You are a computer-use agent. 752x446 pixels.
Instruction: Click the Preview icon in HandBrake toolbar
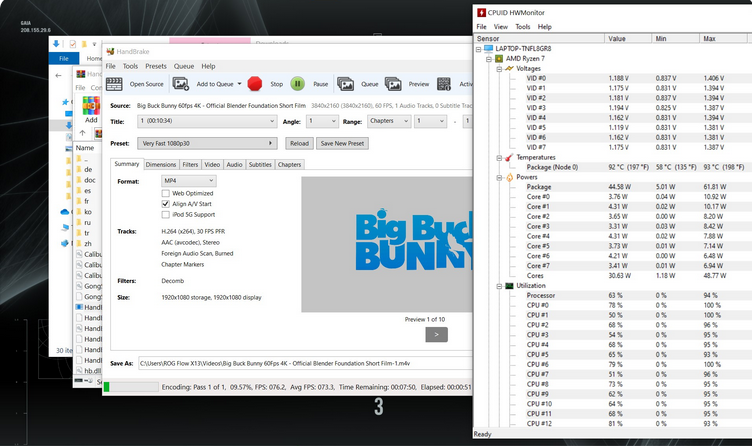[394, 84]
